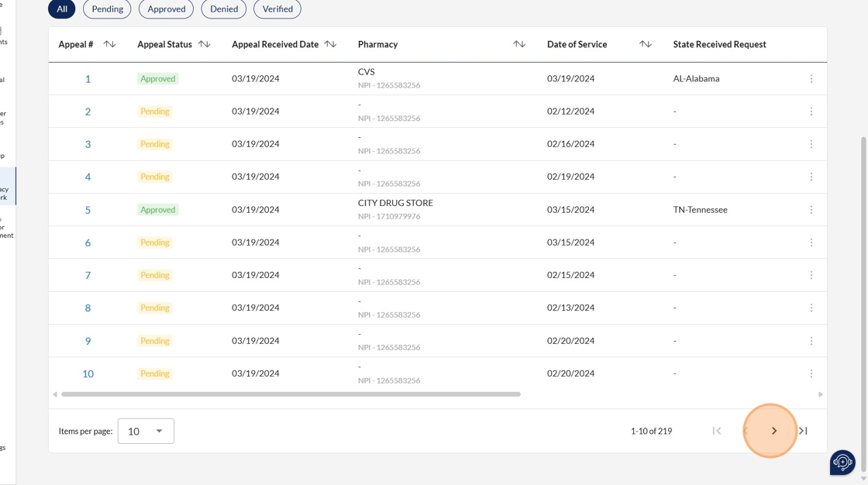Viewport: 868px width, 485px height.
Task: Go to next page of appeals
Action: pos(773,431)
